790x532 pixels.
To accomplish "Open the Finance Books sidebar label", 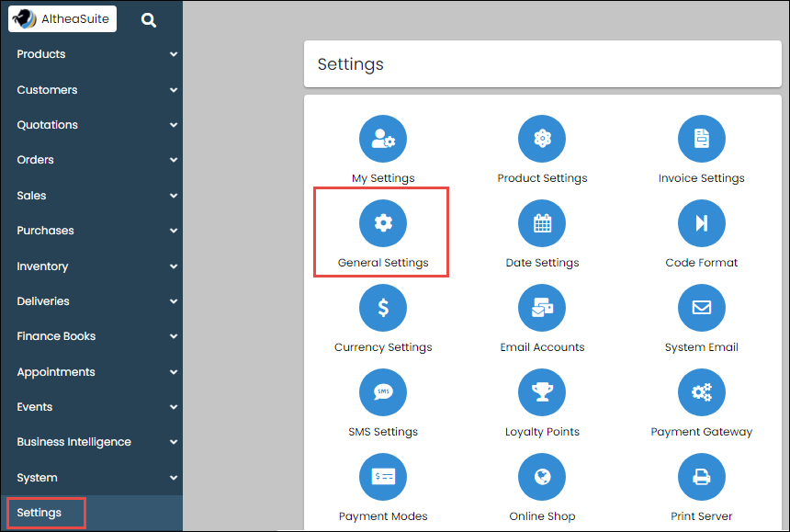I will [56, 336].
